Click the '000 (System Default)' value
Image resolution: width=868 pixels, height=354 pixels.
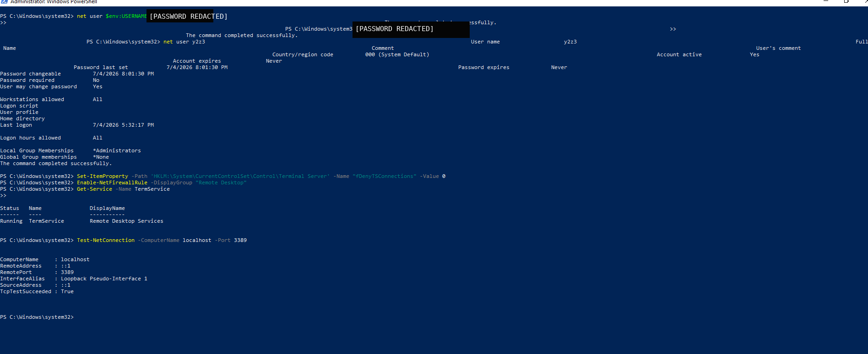pyautogui.click(x=397, y=54)
